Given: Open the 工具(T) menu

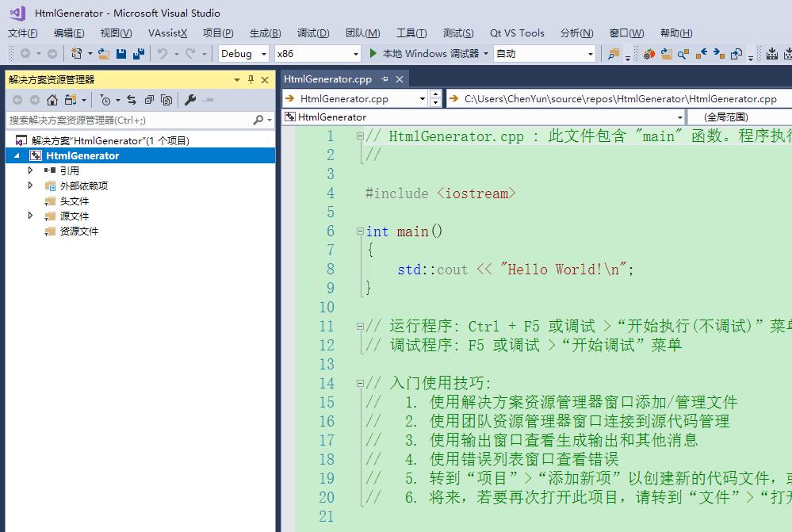Looking at the screenshot, I should (x=411, y=33).
